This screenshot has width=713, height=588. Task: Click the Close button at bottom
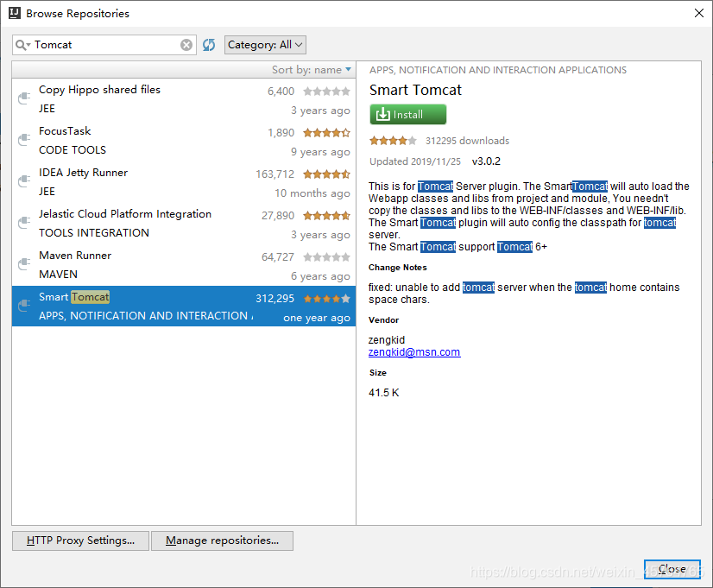[x=672, y=569]
